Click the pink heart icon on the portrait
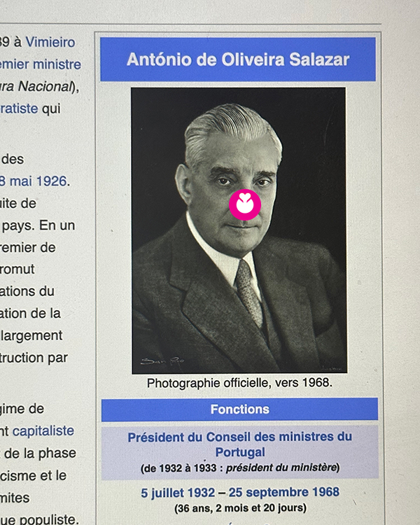Viewport: 420px width, 525px height. point(245,204)
